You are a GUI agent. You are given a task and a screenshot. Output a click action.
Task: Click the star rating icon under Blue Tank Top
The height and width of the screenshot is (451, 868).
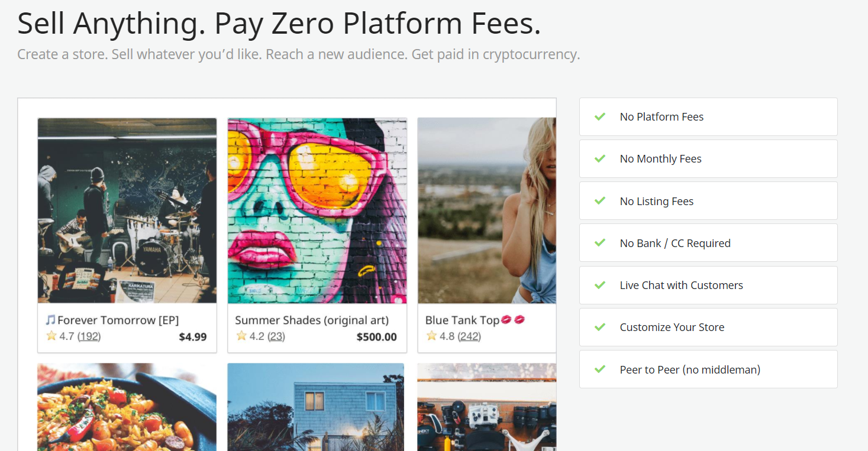tap(431, 336)
